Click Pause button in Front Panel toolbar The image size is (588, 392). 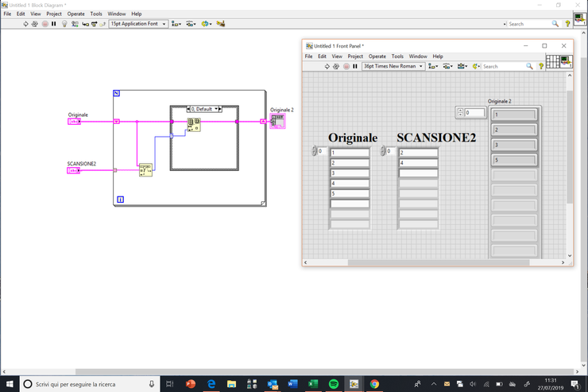(x=354, y=67)
